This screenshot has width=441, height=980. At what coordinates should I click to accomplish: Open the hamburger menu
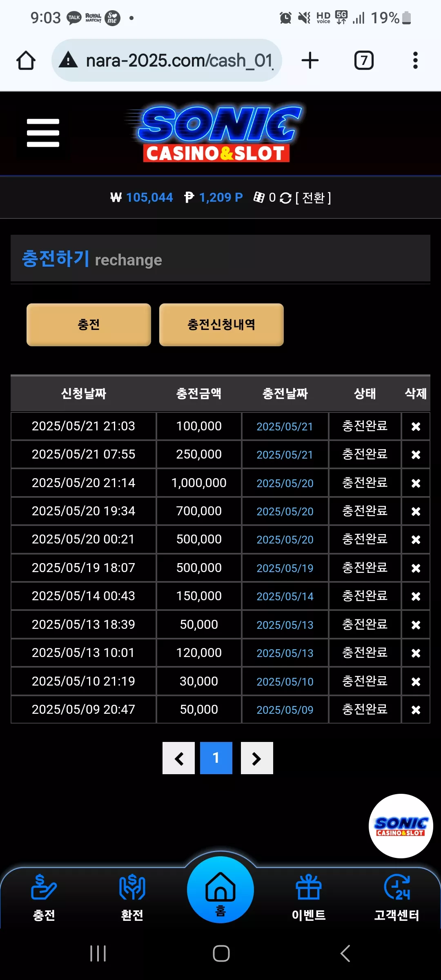click(43, 133)
